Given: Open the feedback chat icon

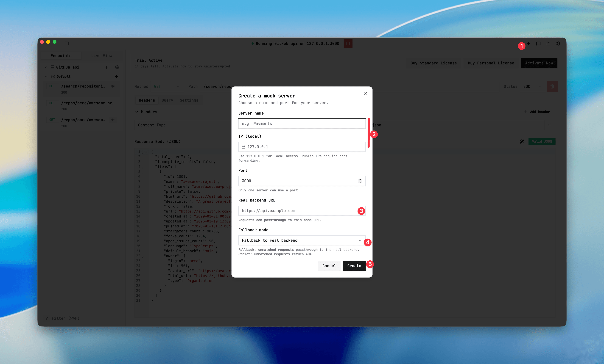Looking at the screenshot, I should click(x=538, y=43).
